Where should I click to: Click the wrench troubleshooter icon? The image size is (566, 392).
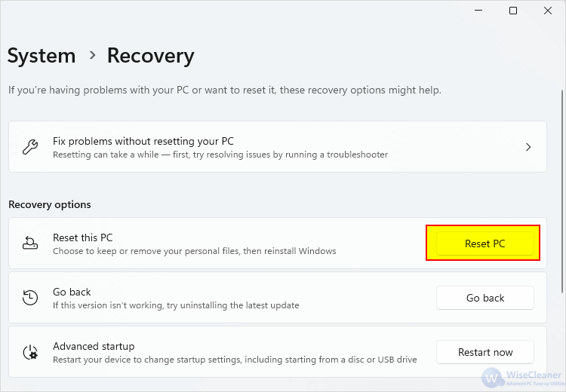(30, 147)
